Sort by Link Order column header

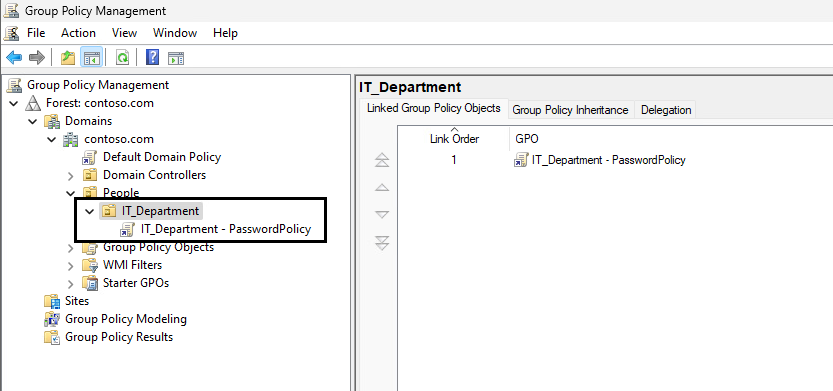point(454,138)
